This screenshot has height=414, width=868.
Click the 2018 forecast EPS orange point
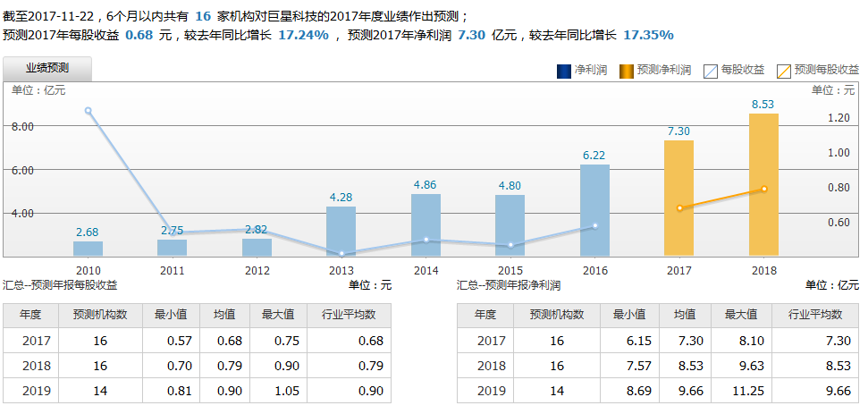coord(764,189)
